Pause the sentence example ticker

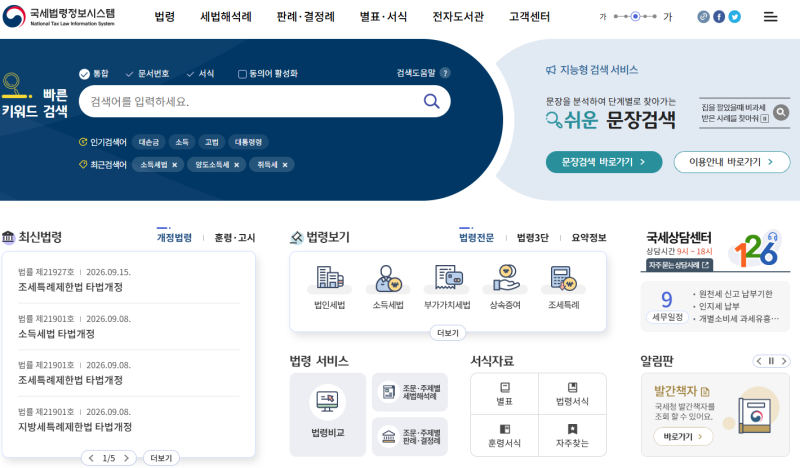[764, 118]
